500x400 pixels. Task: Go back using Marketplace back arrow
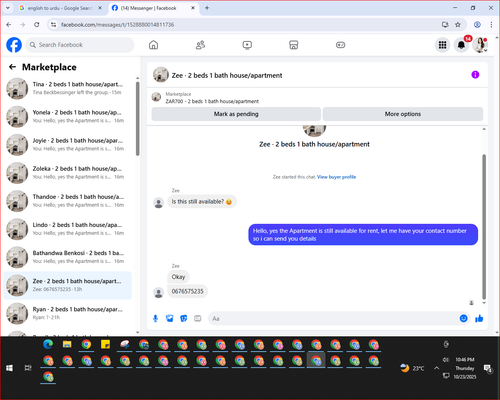coord(12,67)
